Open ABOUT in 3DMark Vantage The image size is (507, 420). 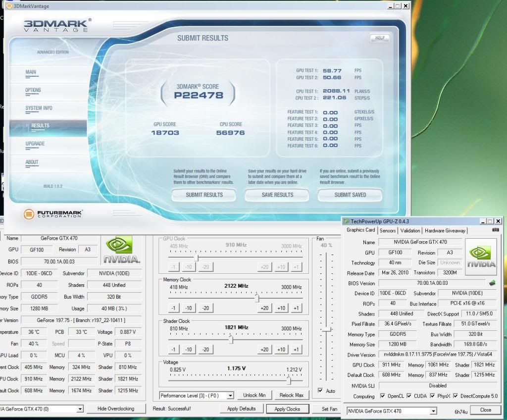(x=32, y=162)
